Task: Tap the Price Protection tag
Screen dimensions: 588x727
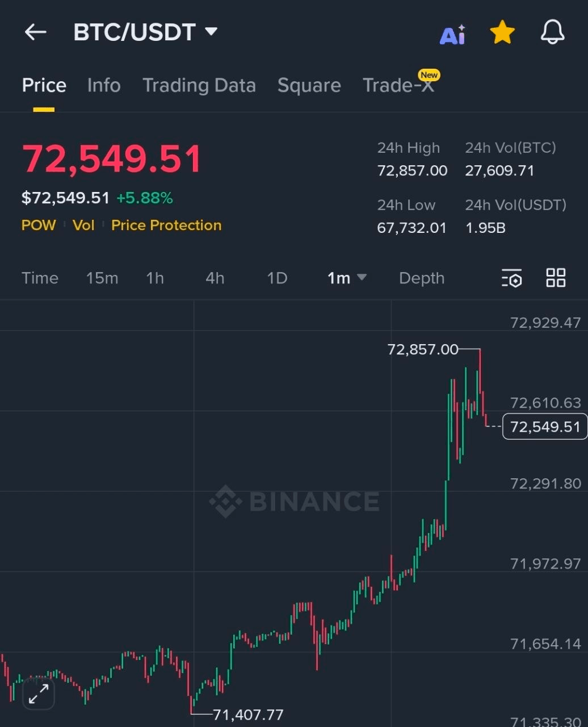Action: [x=166, y=225]
